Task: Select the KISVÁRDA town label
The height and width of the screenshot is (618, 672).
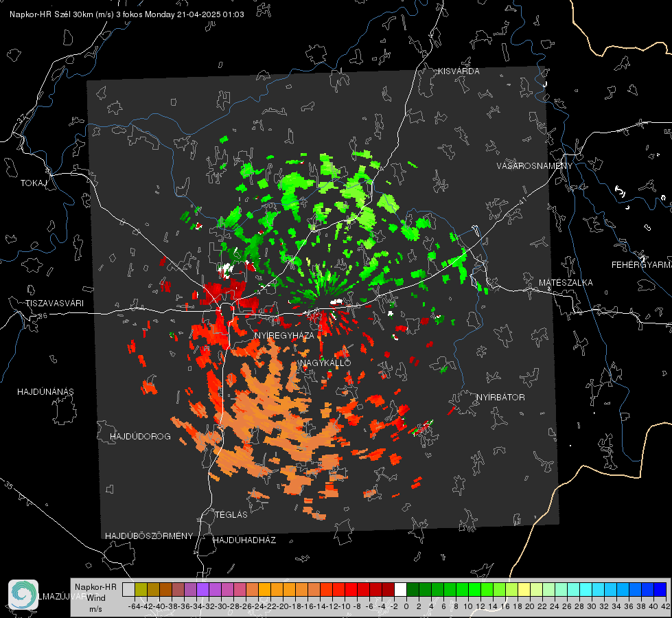Action: pyautogui.click(x=459, y=71)
